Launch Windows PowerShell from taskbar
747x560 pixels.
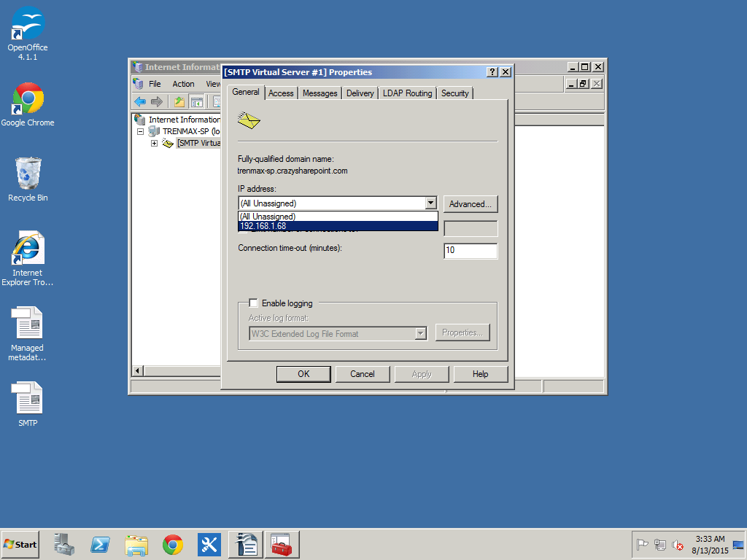click(x=100, y=544)
